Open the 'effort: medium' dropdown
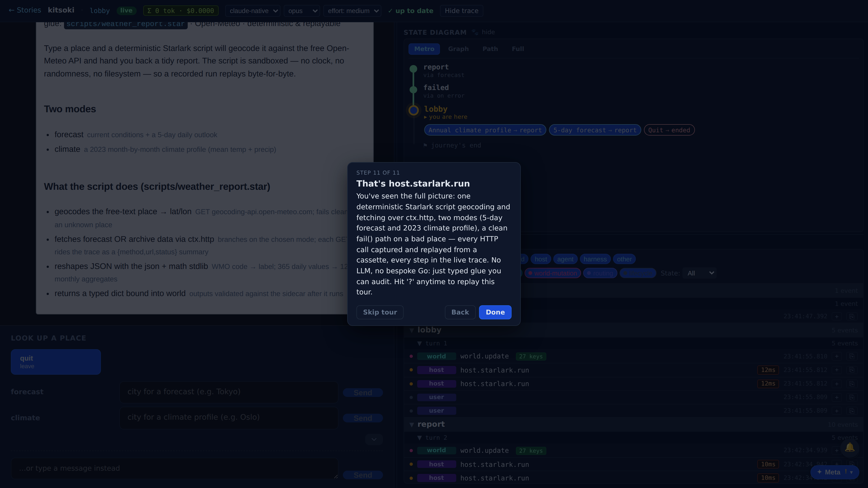The image size is (868, 488). tap(352, 11)
